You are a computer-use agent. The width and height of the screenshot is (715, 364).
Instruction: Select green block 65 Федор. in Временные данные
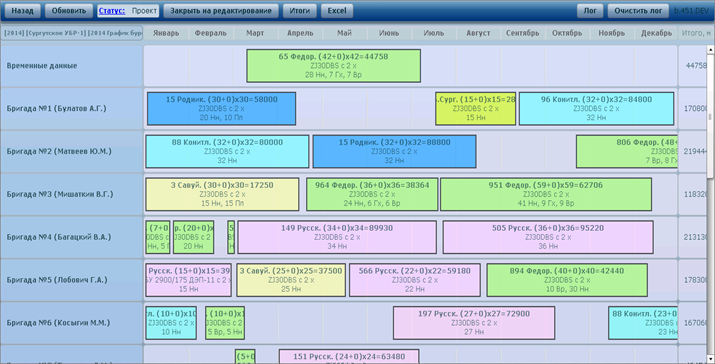click(333, 66)
